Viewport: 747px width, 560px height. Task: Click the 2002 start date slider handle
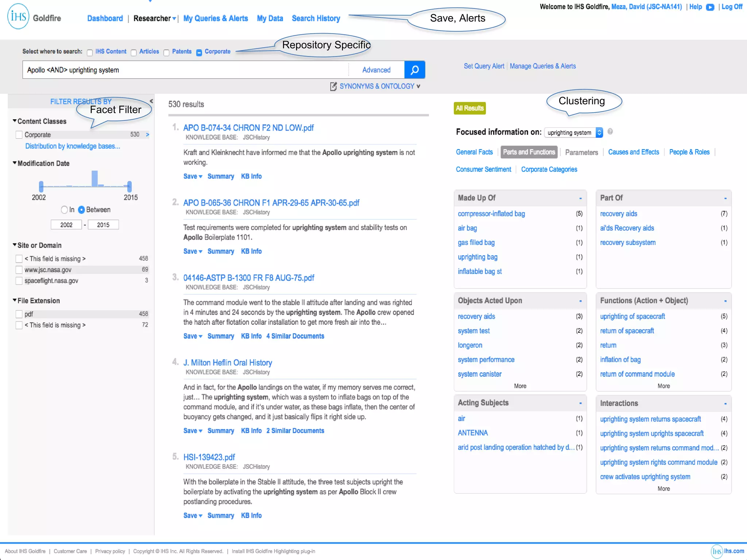(41, 186)
